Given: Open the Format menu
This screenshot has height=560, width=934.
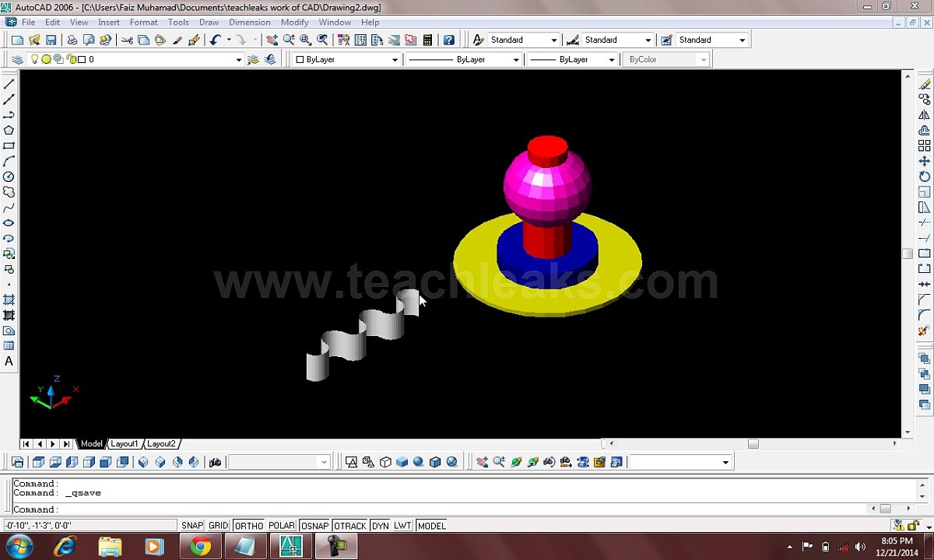Looking at the screenshot, I should 143,23.
